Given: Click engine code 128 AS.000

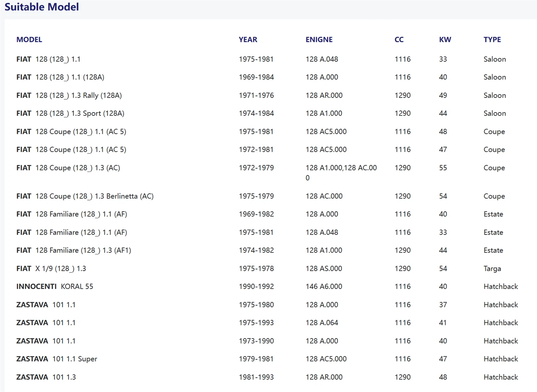Looking at the screenshot, I should [324, 268].
